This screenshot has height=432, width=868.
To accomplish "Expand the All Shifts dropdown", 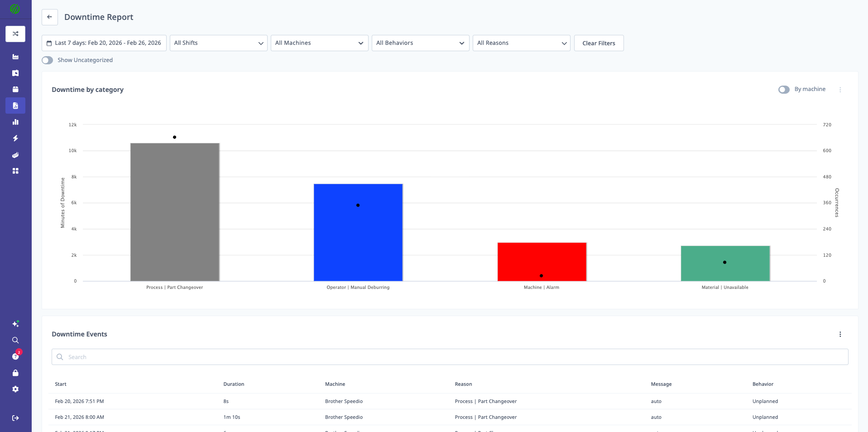I will [218, 43].
